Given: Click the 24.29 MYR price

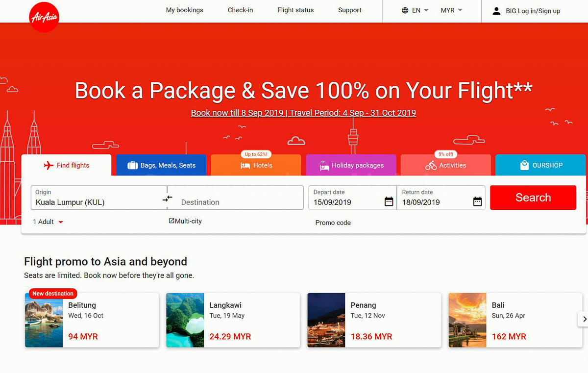Looking at the screenshot, I should [230, 337].
